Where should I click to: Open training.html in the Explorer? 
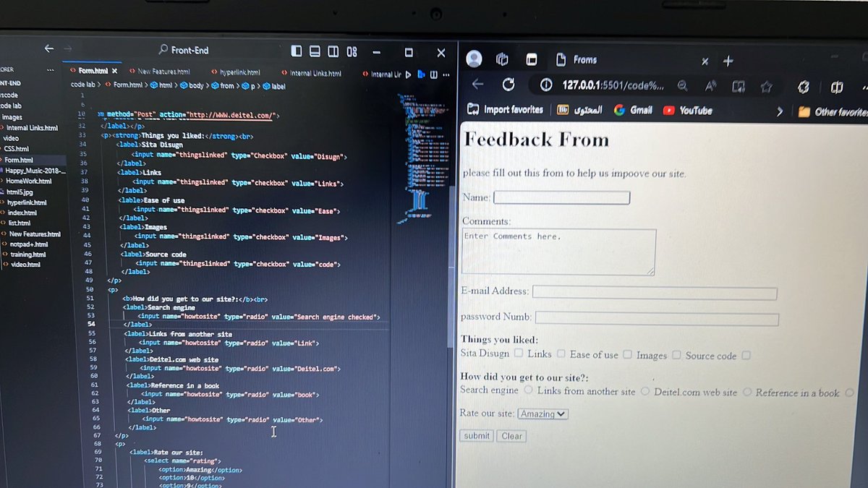click(28, 254)
